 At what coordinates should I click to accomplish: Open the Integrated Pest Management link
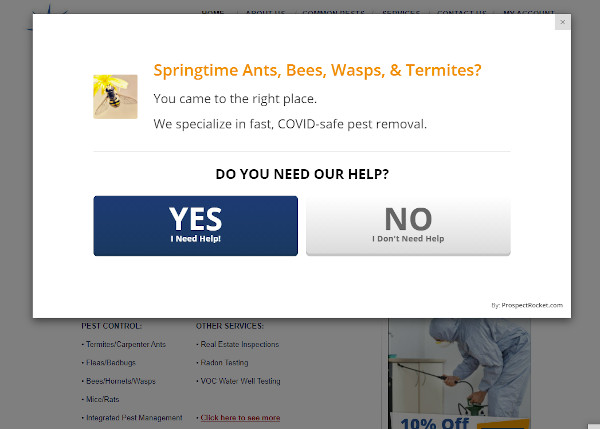click(134, 418)
